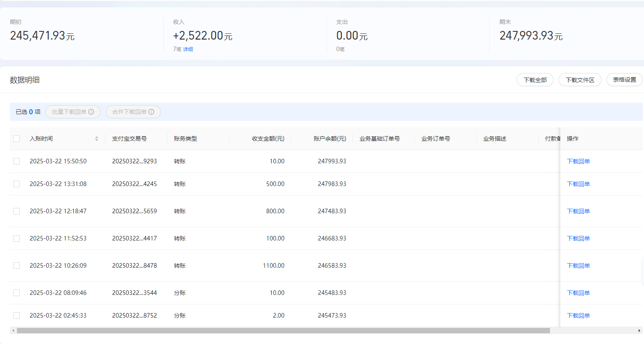Click transaction number 20250322...8752
The width and height of the screenshot is (644, 344).
tap(134, 316)
